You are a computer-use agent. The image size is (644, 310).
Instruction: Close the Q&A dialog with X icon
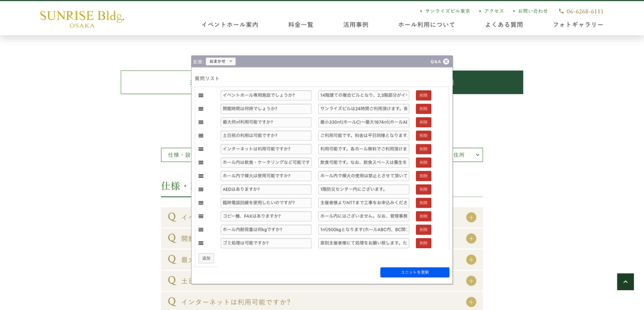point(446,61)
